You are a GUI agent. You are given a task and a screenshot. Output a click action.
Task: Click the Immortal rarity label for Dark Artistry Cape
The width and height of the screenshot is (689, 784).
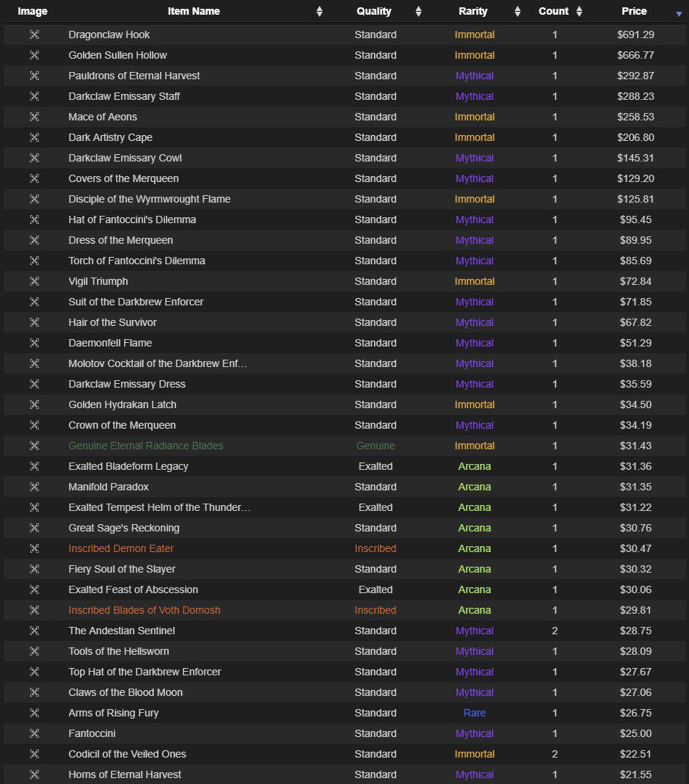point(474,137)
